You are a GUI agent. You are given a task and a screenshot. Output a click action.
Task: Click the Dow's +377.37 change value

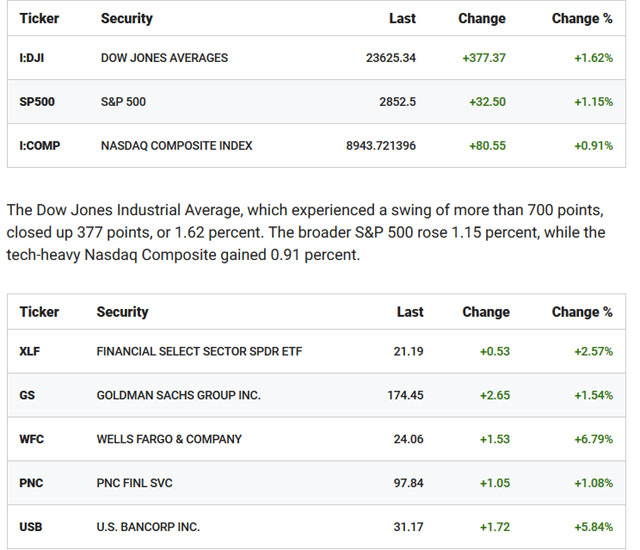[484, 58]
